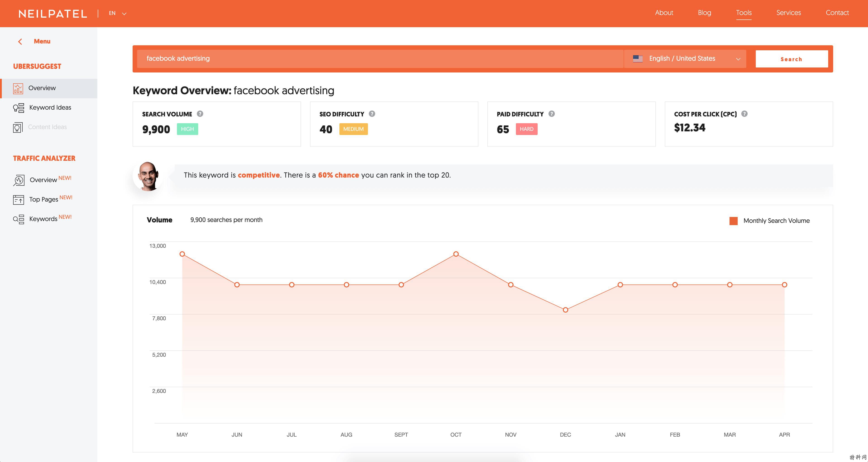868x462 pixels.
Task: Open the About page
Action: 664,13
